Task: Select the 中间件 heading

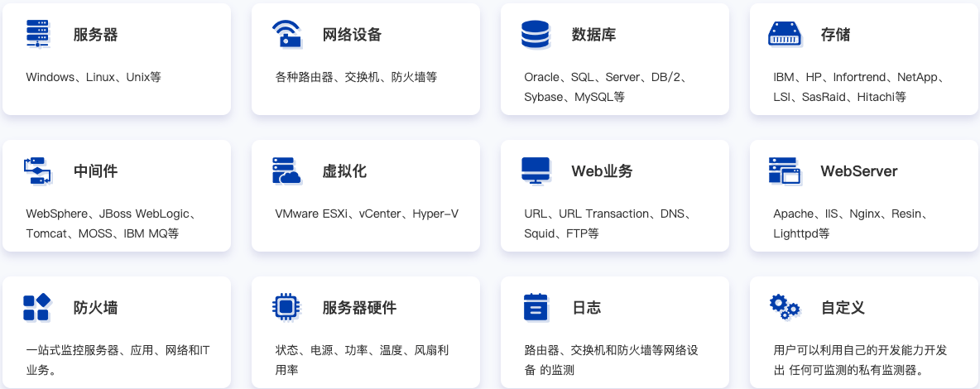Action: tap(96, 171)
